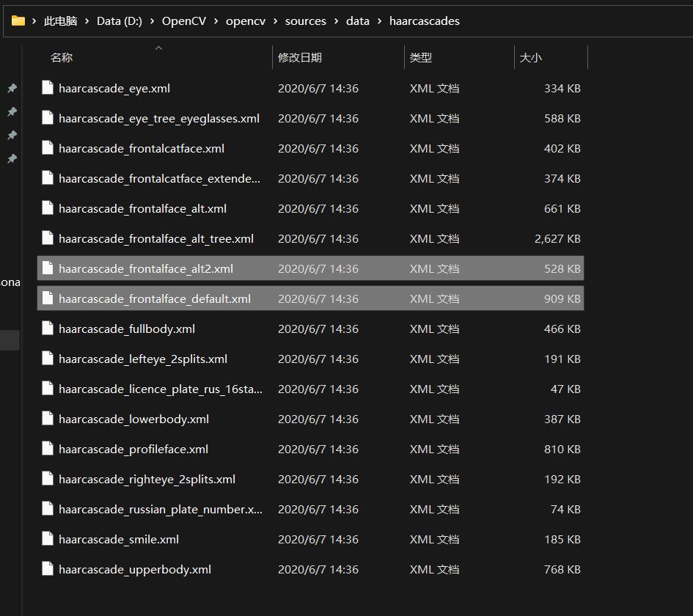Select haarcascade_lefteye_2splits.xml file name
This screenshot has height=616, width=693.
pyautogui.click(x=143, y=359)
